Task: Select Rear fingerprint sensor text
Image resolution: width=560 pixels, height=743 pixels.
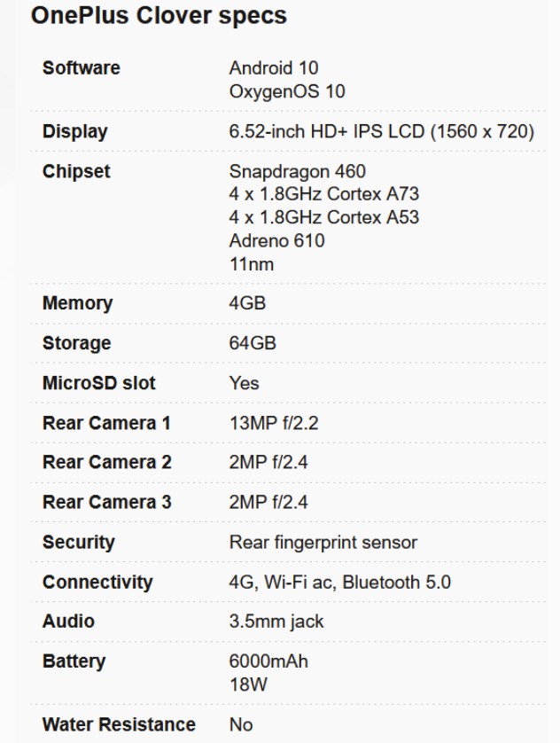Action: coord(323,543)
